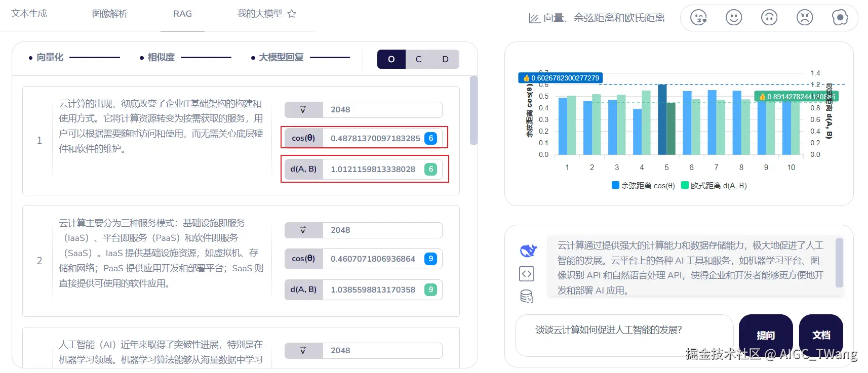Image resolution: width=868 pixels, height=373 pixels.
Task: Click value 0.4607071806936864
Action: [x=373, y=259]
